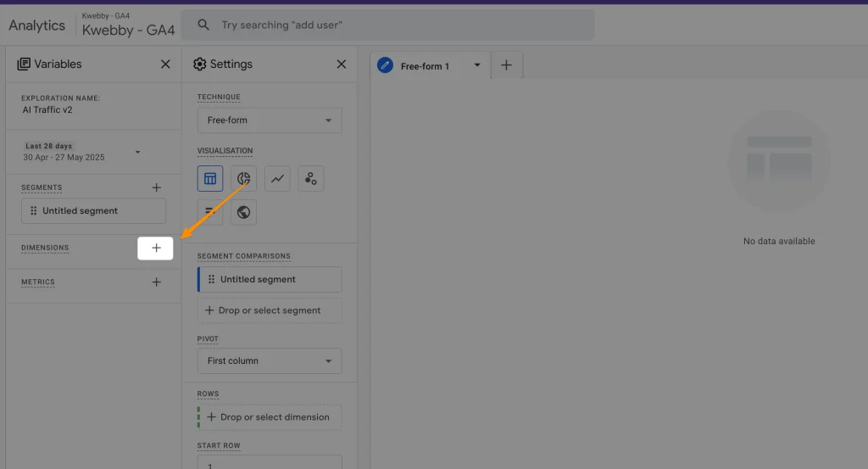
Task: Select the geo map visualisation
Action: click(243, 212)
